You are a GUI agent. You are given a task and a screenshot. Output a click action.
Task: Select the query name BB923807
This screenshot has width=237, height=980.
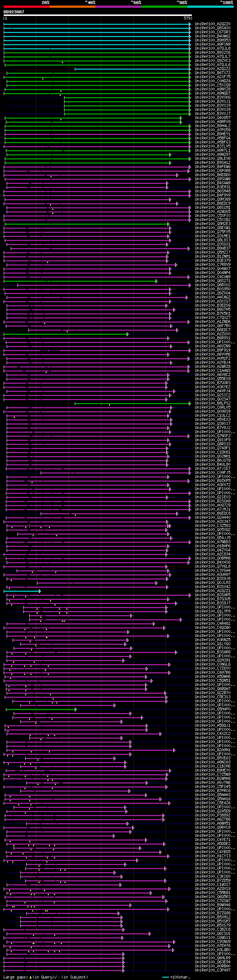tap(14, 12)
